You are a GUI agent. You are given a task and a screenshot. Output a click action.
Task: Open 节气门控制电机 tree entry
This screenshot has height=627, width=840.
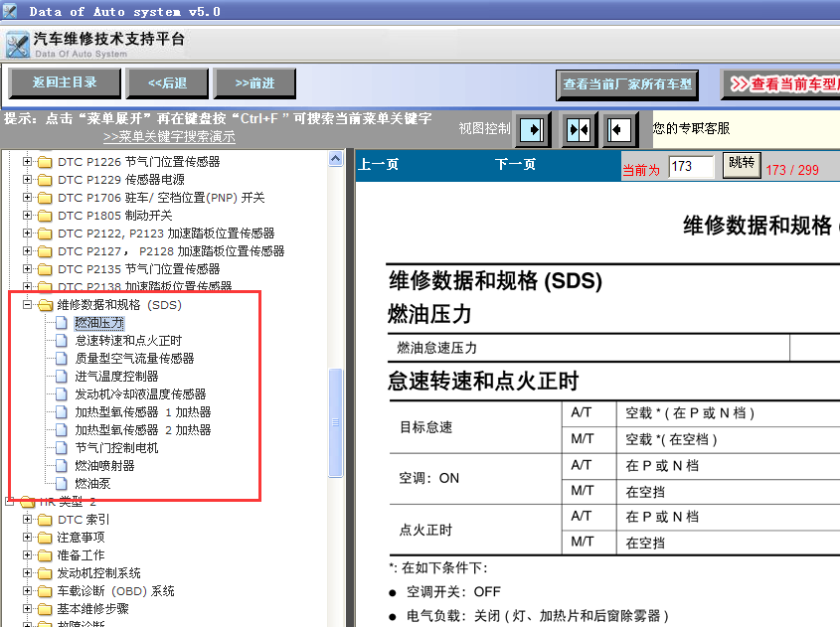[116, 448]
